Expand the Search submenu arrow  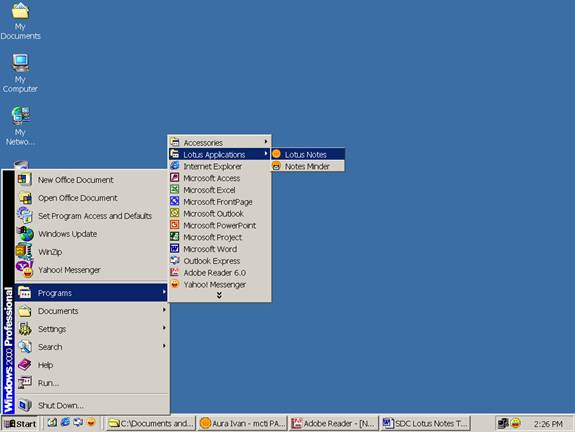164,346
